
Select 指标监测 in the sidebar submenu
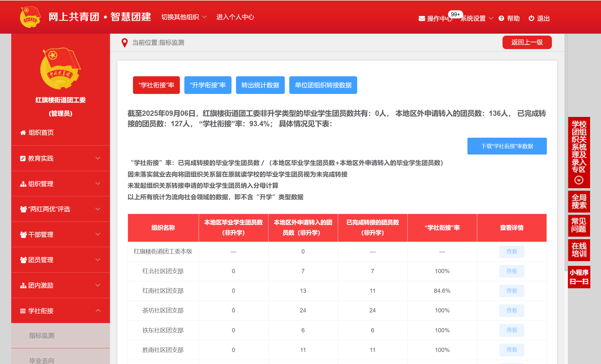(x=42, y=335)
